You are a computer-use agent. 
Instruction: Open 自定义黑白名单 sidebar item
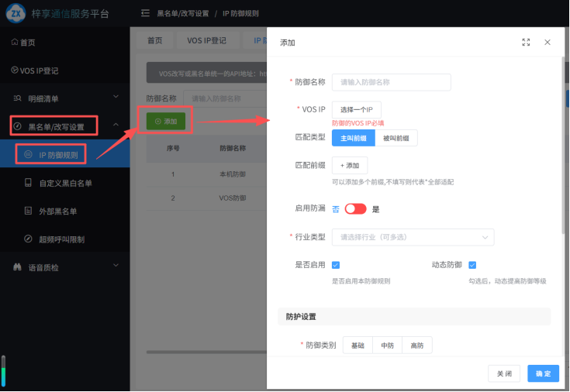(x=64, y=183)
